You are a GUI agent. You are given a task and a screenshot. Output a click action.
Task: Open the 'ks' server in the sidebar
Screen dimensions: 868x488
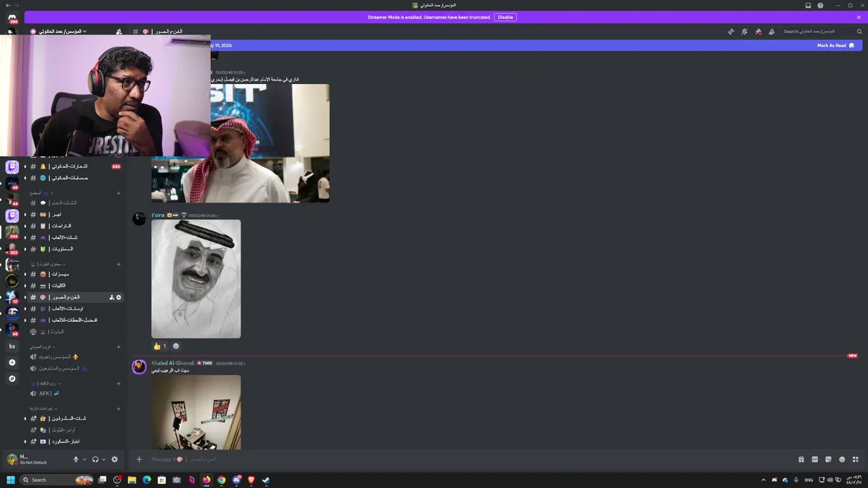click(12, 346)
